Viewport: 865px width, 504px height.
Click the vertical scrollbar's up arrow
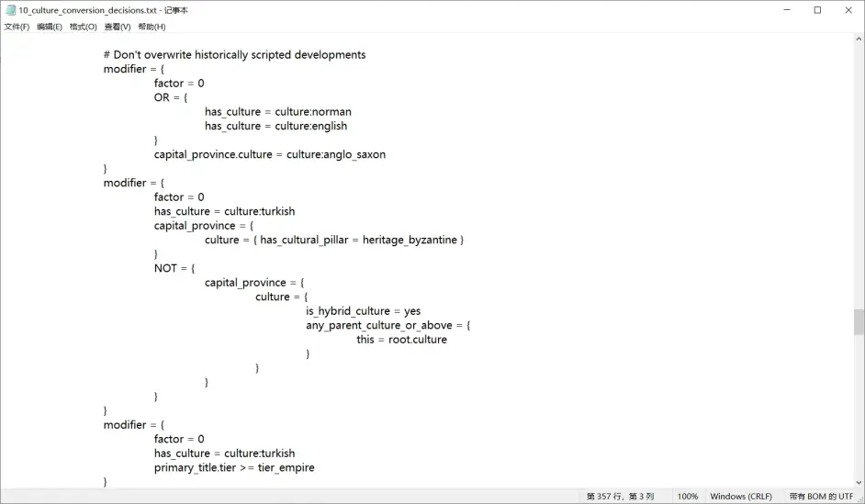tap(859, 40)
